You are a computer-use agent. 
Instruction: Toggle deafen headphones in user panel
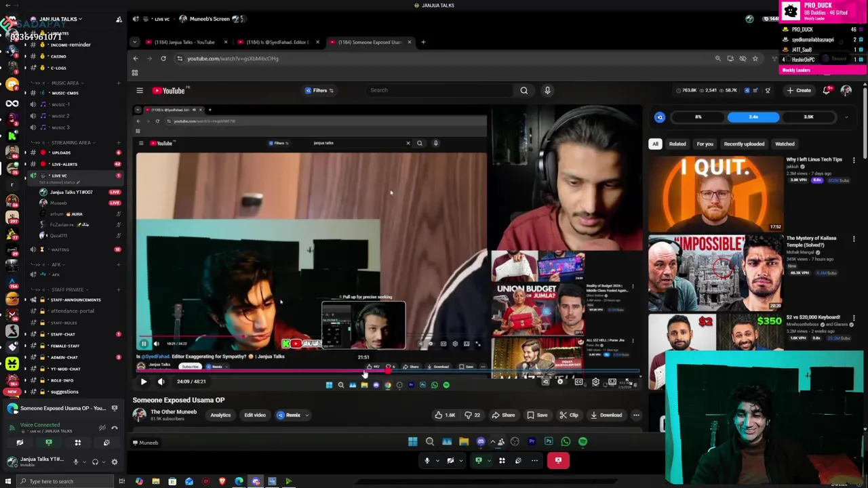coord(95,462)
